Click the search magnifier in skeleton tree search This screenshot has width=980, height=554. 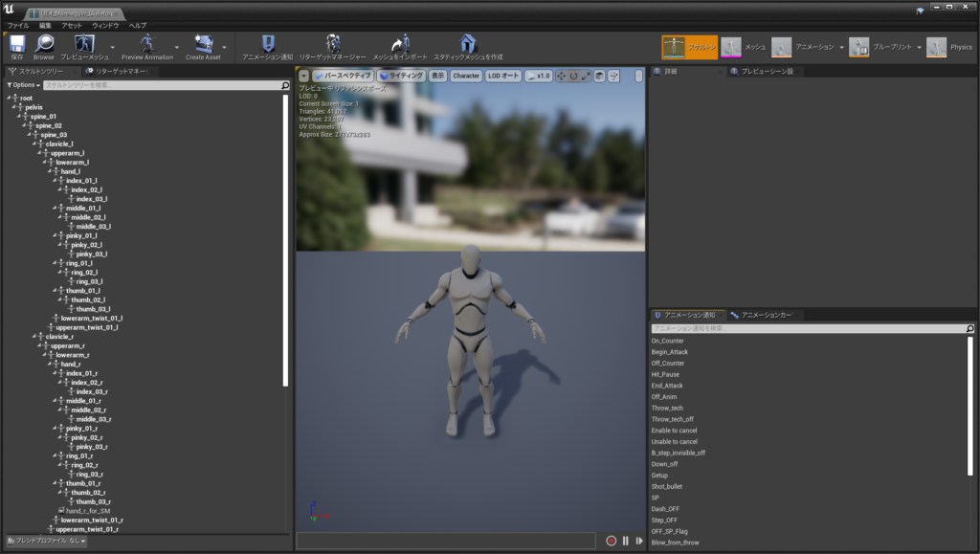(285, 85)
